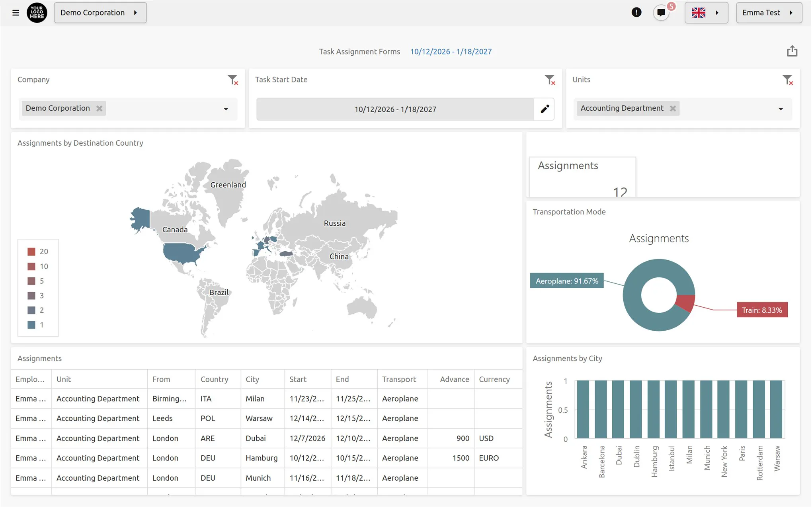
Task: Click the Aeroplane: 91.67% label
Action: pyautogui.click(x=567, y=281)
